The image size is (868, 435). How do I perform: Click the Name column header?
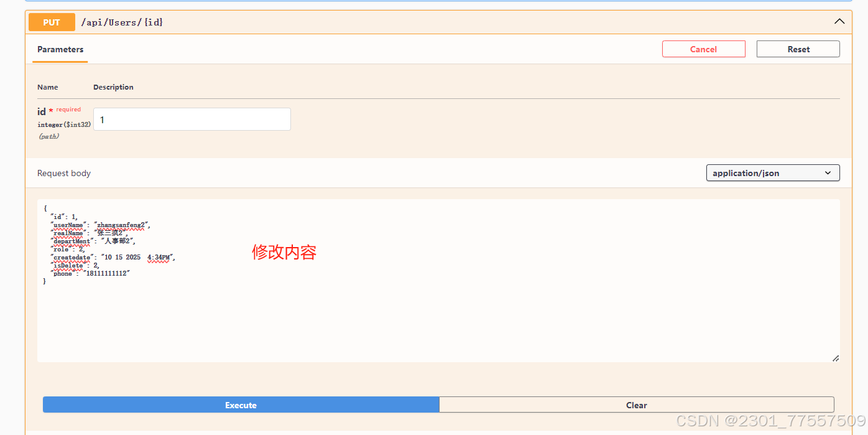tap(47, 87)
